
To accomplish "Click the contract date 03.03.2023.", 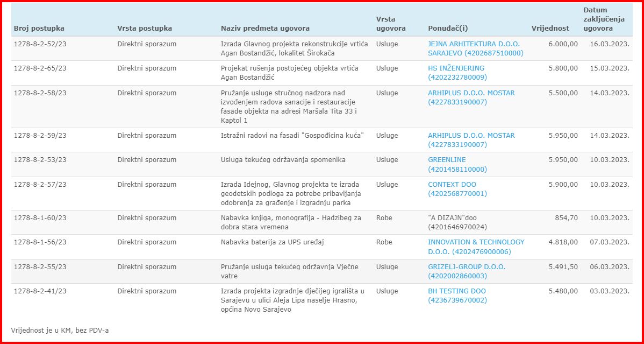I will click(x=610, y=291).
